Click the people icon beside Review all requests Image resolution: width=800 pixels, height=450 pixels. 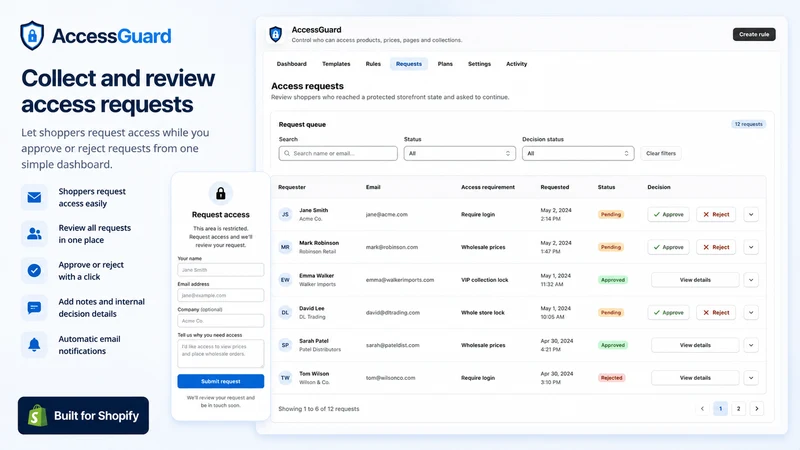(x=34, y=234)
